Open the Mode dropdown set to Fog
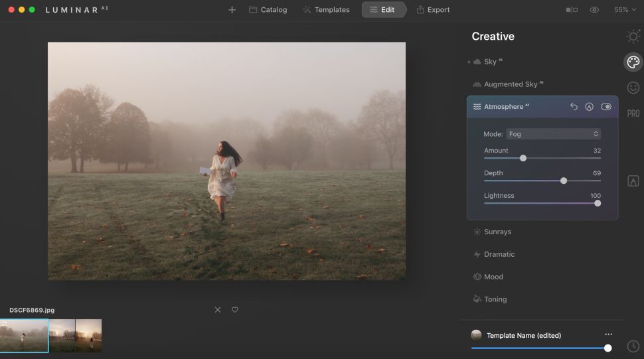 (553, 134)
